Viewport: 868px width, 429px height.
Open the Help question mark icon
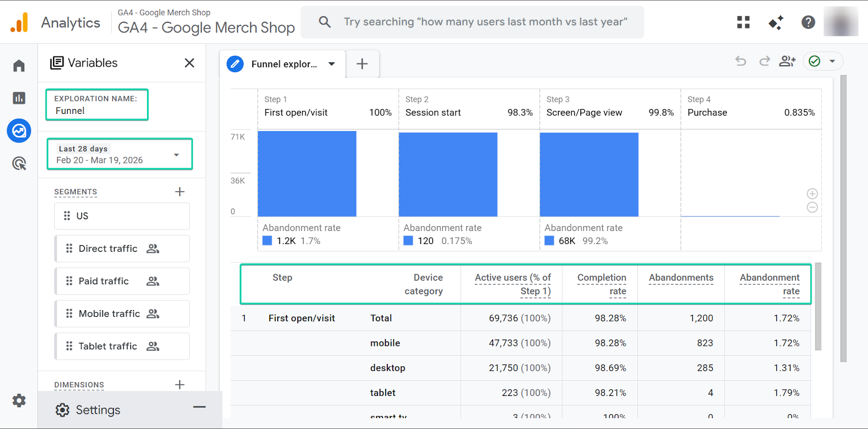pos(808,22)
